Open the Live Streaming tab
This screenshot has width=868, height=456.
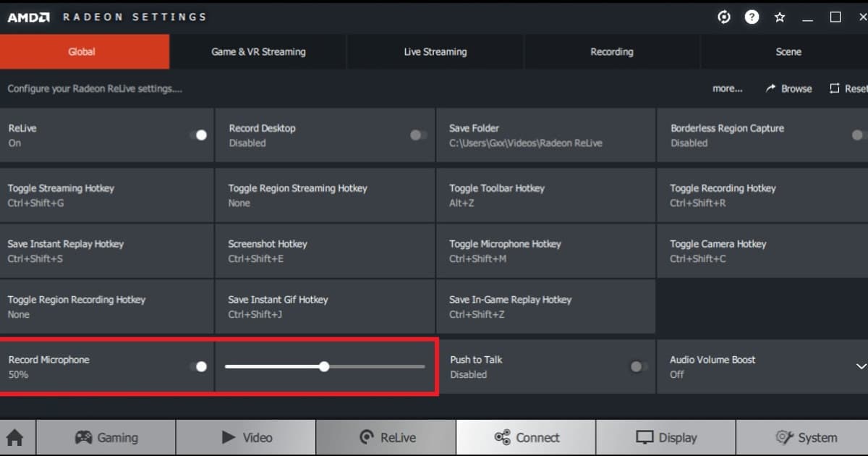(x=435, y=52)
